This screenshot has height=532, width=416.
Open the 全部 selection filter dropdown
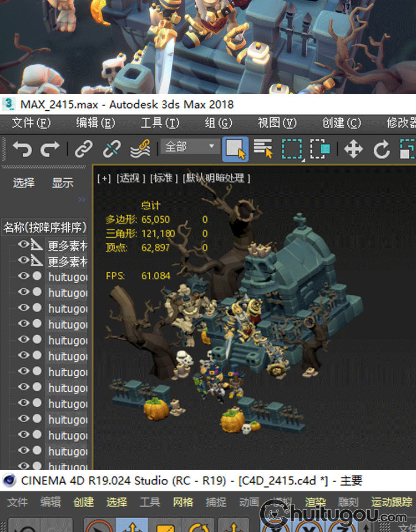[190, 146]
